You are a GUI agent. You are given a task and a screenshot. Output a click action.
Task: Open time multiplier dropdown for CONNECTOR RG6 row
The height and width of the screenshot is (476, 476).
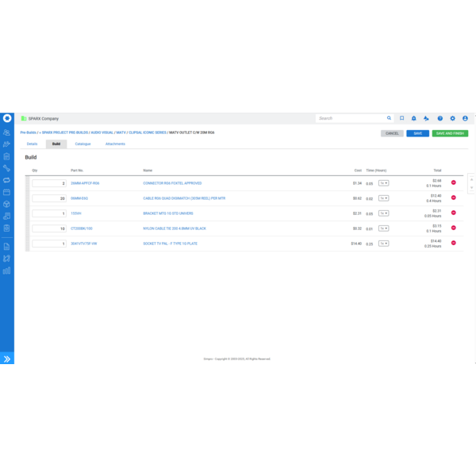pos(383,183)
